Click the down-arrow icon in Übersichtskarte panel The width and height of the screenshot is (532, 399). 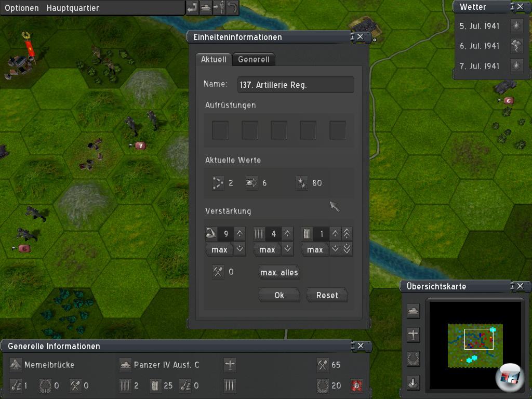pos(413,383)
